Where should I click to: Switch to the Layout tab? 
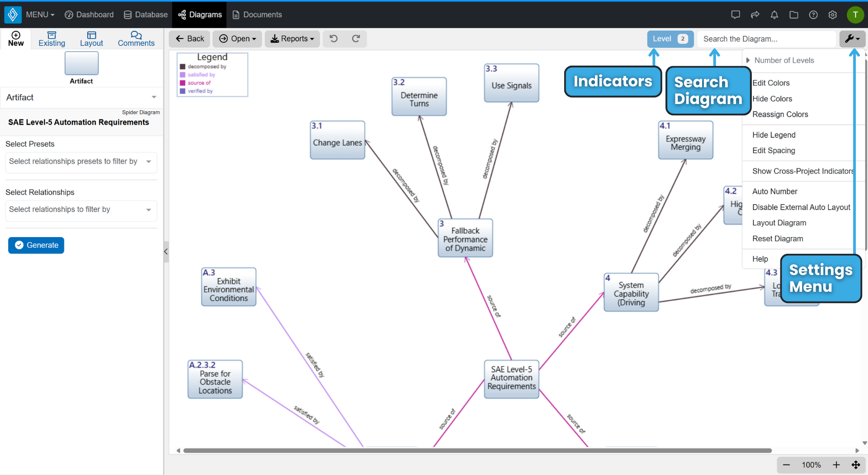[x=91, y=39]
